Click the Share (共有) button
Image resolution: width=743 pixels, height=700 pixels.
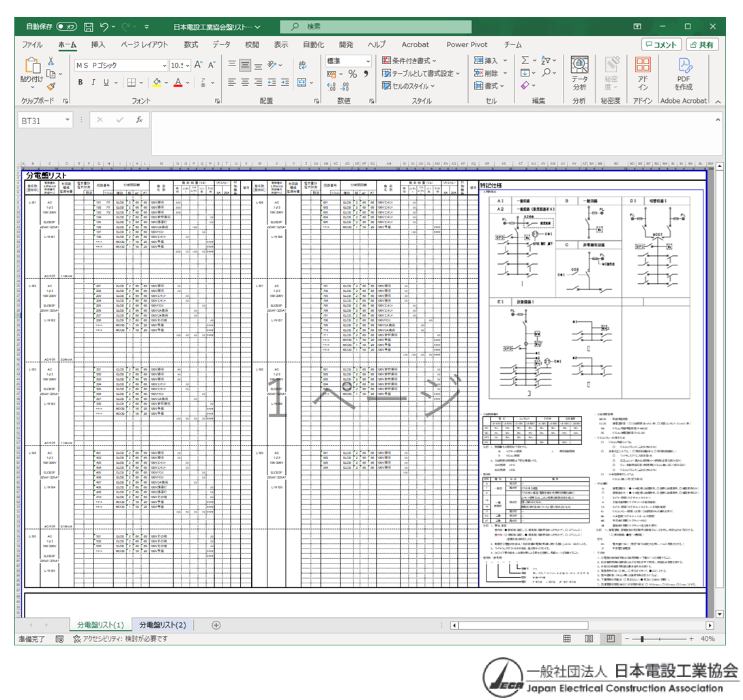click(701, 44)
